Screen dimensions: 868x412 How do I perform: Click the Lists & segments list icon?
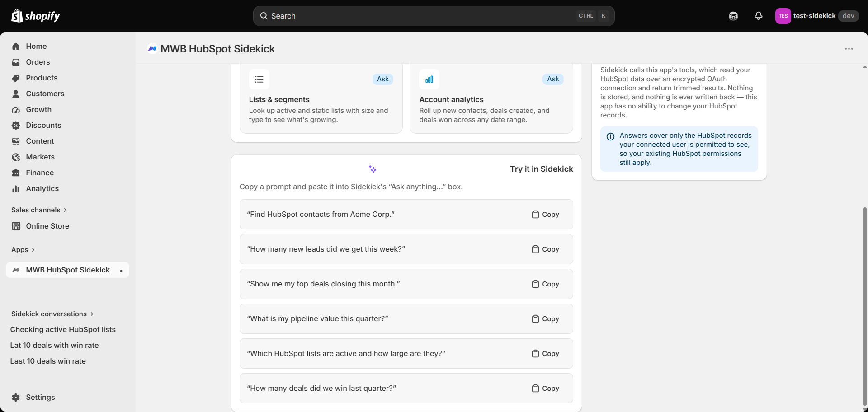click(x=259, y=80)
